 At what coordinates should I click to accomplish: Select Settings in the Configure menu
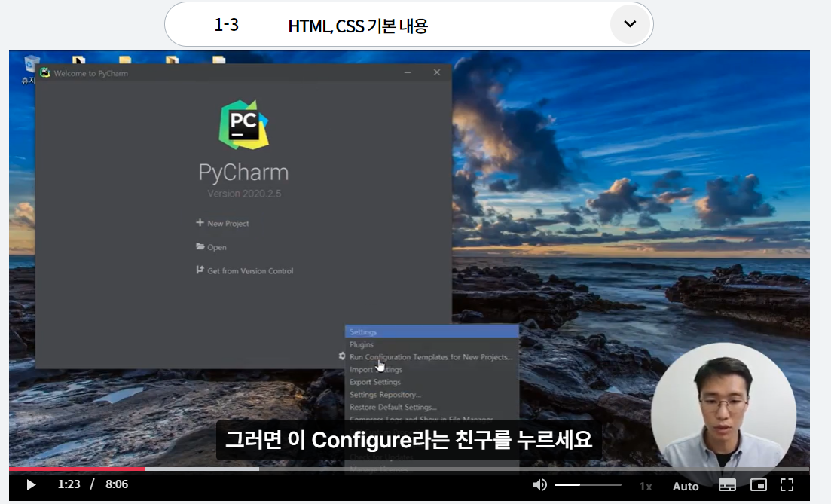432,331
